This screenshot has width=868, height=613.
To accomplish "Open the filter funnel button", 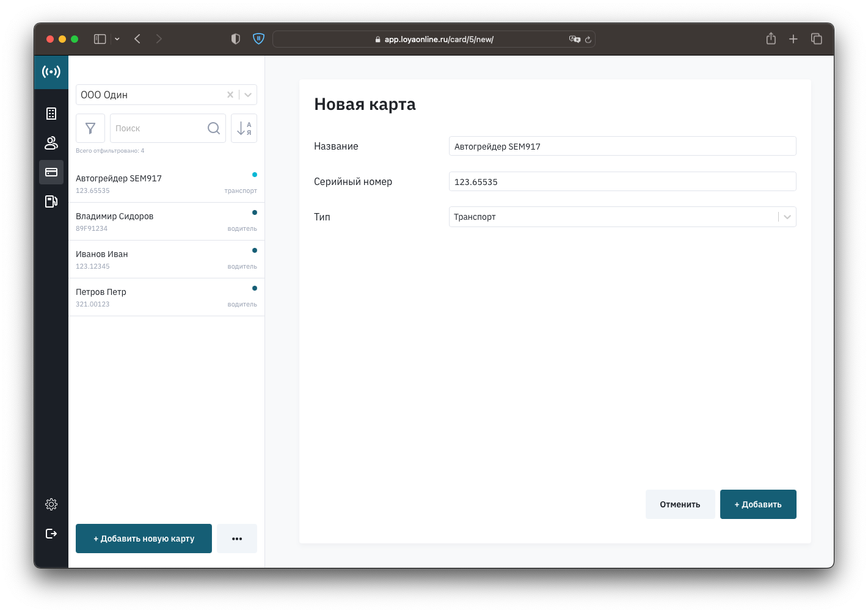I will point(90,128).
